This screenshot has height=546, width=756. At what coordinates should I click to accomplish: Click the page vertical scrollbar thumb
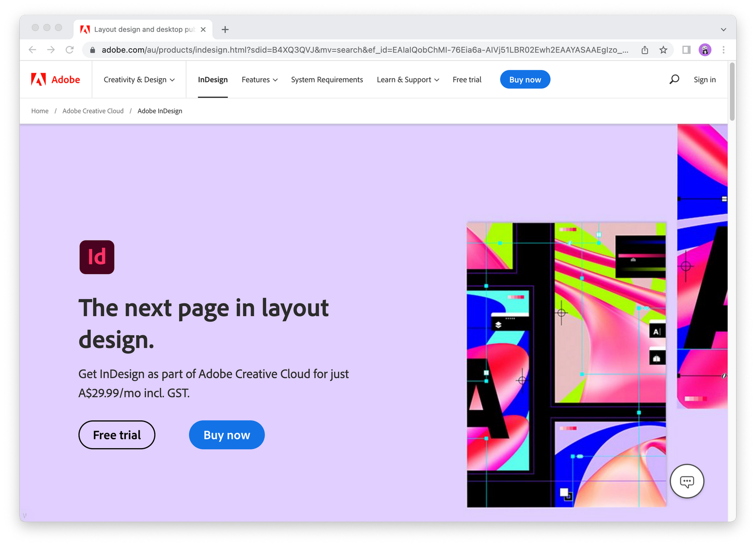pyautogui.click(x=732, y=92)
